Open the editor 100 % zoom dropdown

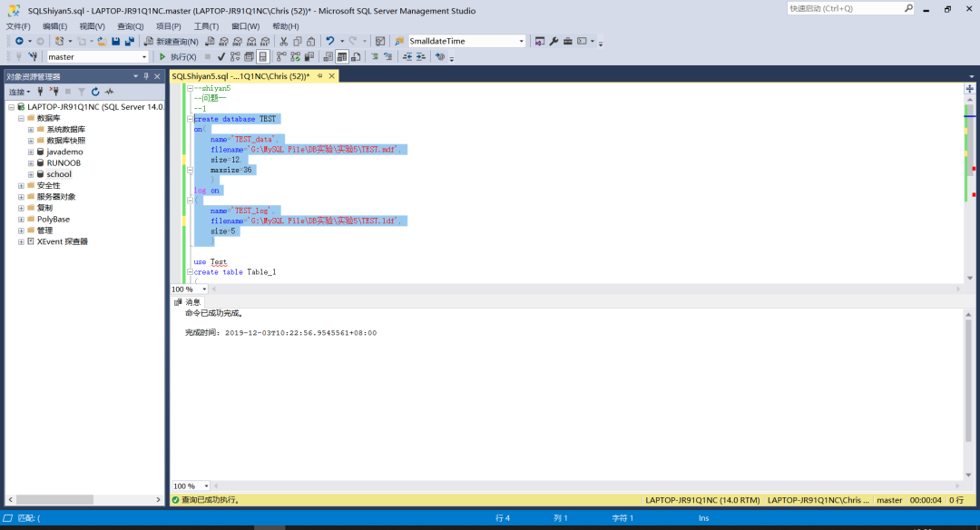pyautogui.click(x=204, y=290)
